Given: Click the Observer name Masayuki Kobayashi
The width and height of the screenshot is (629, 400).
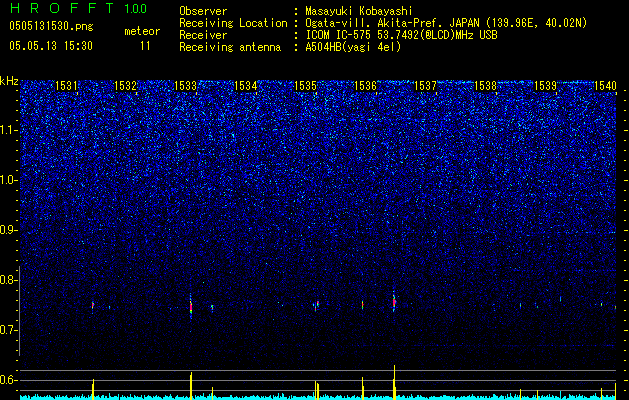Looking at the screenshot, I should tap(358, 11).
